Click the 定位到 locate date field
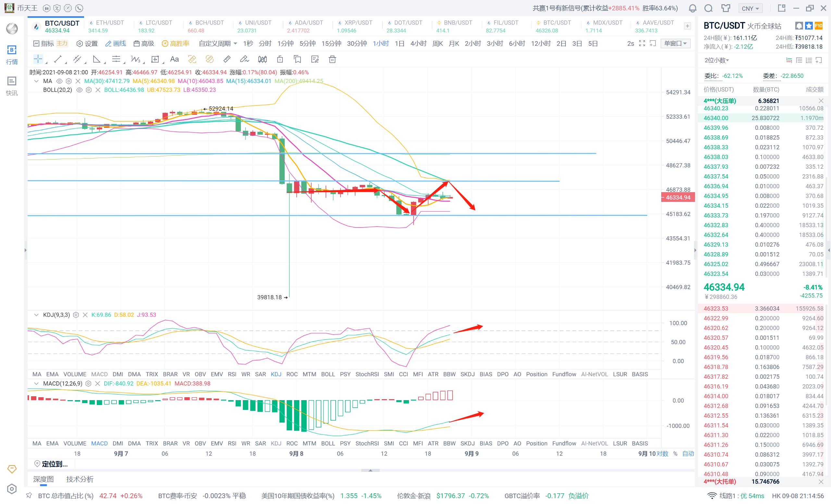 pyautogui.click(x=52, y=464)
